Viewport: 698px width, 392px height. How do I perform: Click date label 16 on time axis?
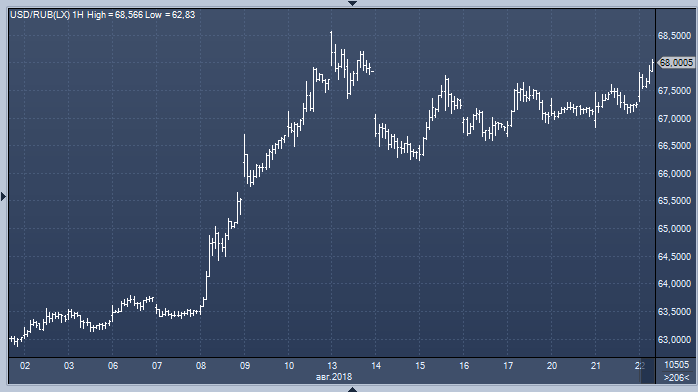coord(464,366)
